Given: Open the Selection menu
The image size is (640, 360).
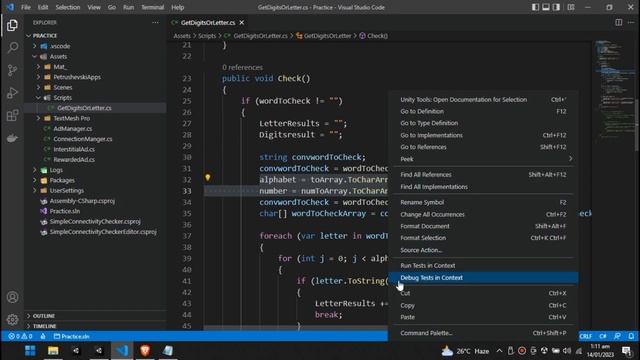Looking at the screenshot, I should tap(68, 7).
